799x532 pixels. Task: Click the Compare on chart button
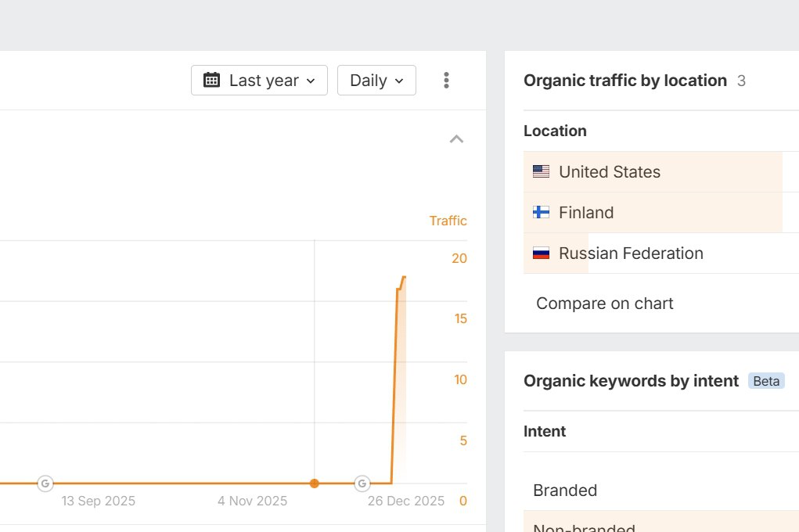coord(605,304)
